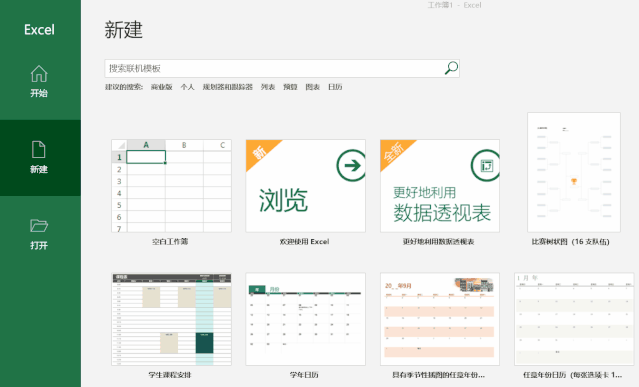Open the 学生课程安排 template thumbnail

pyautogui.click(x=171, y=319)
